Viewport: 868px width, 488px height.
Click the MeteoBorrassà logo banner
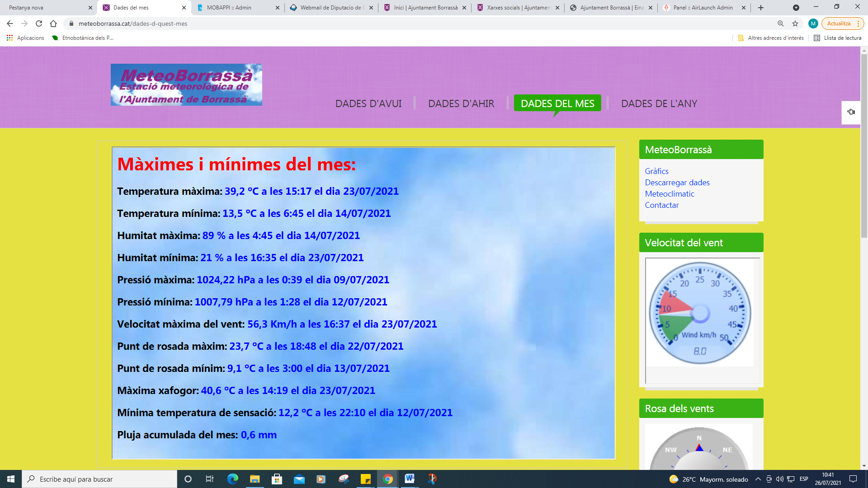pyautogui.click(x=186, y=84)
